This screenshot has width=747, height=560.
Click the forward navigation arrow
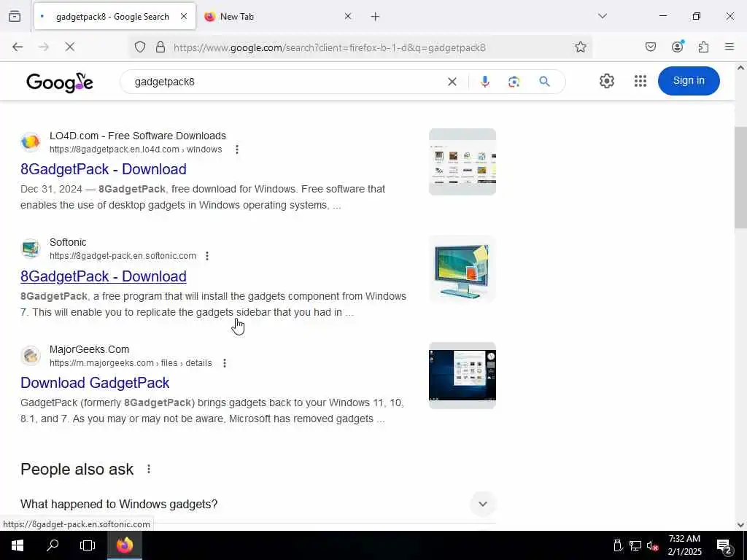(x=44, y=47)
